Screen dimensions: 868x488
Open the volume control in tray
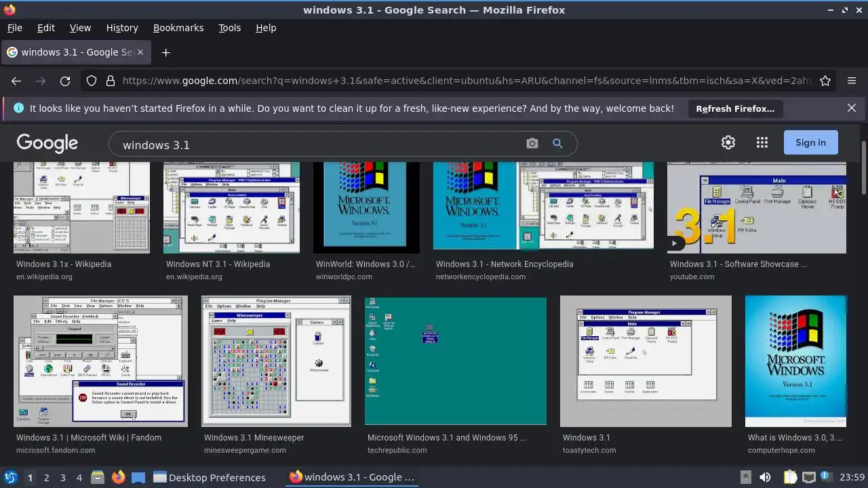pyautogui.click(x=765, y=477)
